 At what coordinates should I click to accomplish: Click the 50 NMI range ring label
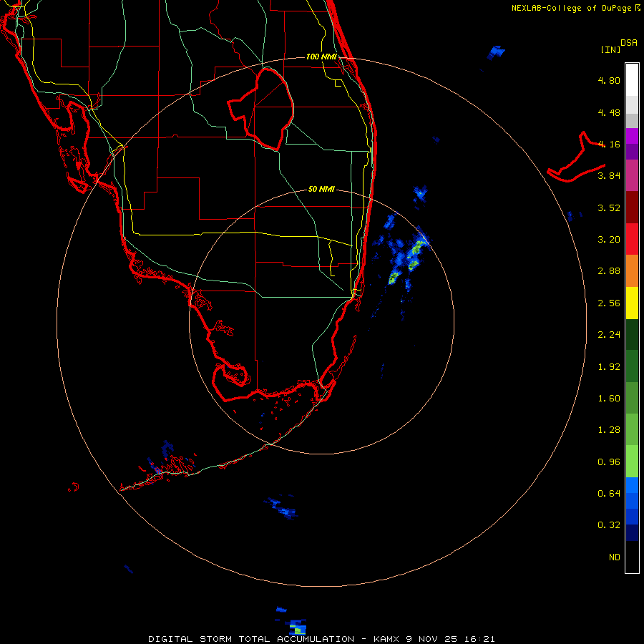[321, 189]
